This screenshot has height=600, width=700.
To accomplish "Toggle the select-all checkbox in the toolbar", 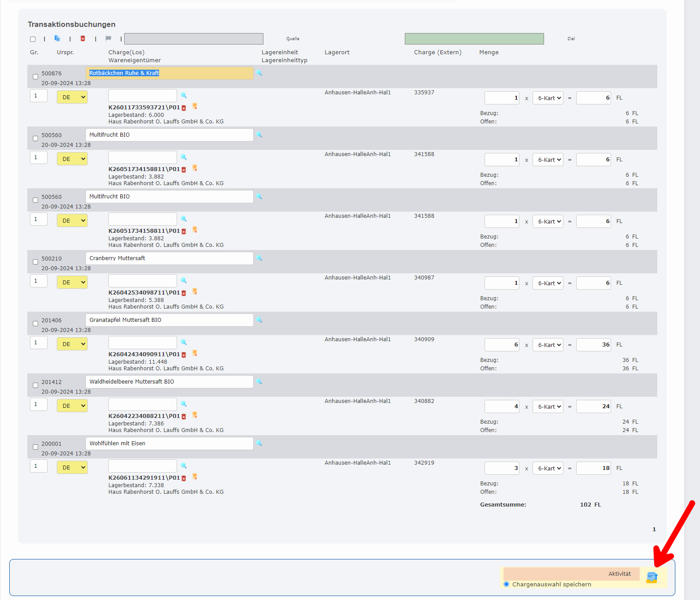I will coord(33,39).
